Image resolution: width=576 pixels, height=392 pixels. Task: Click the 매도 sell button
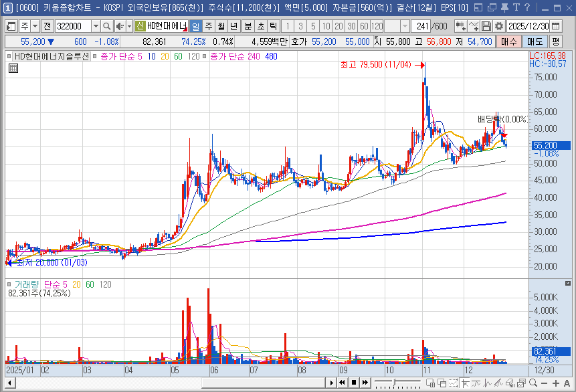click(x=535, y=41)
